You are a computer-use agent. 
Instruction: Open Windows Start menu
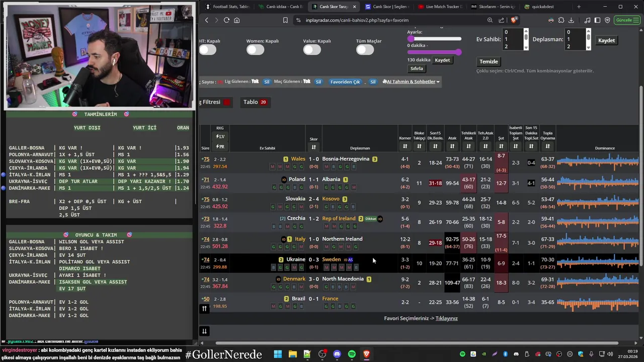tap(278, 354)
